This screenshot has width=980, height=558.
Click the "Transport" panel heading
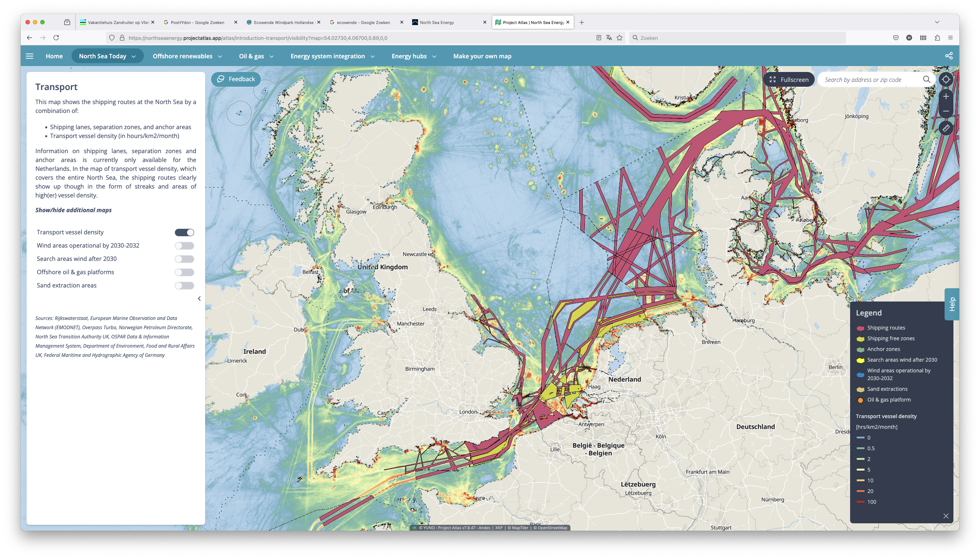(56, 87)
